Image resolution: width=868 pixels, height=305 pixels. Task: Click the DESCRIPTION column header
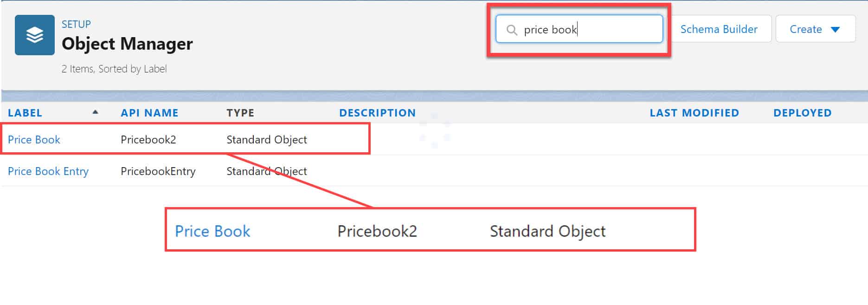click(377, 112)
